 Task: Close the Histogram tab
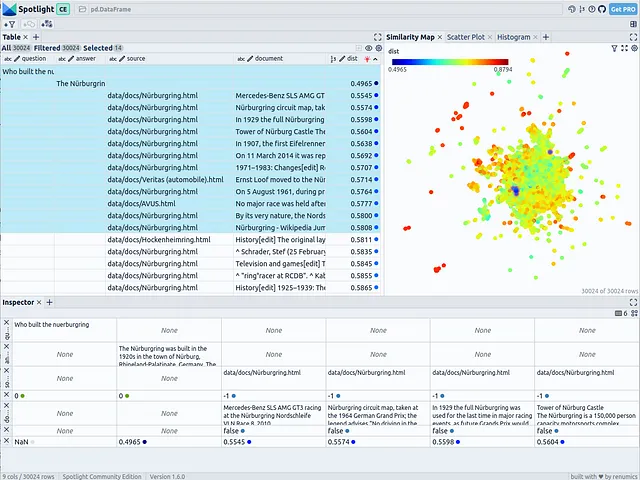point(536,37)
